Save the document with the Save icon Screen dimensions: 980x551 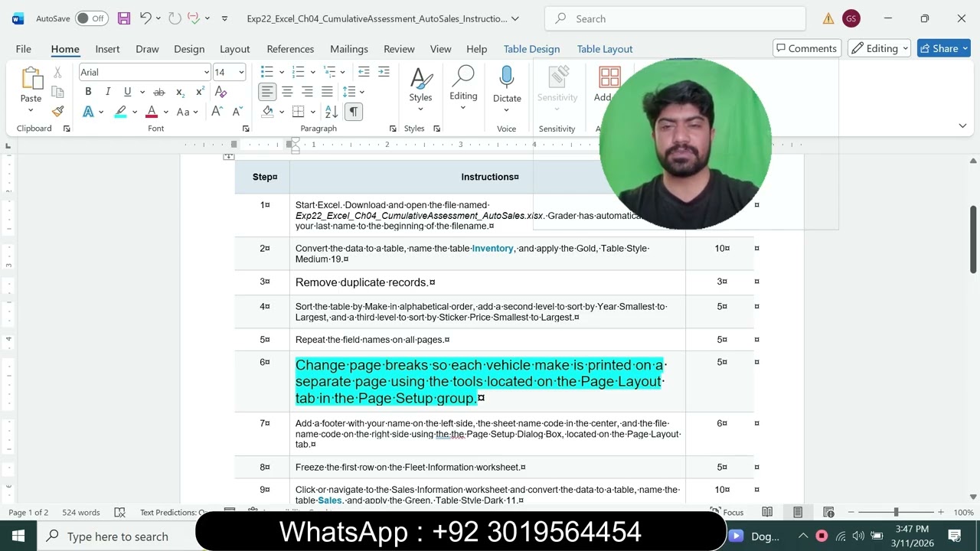coord(123,18)
